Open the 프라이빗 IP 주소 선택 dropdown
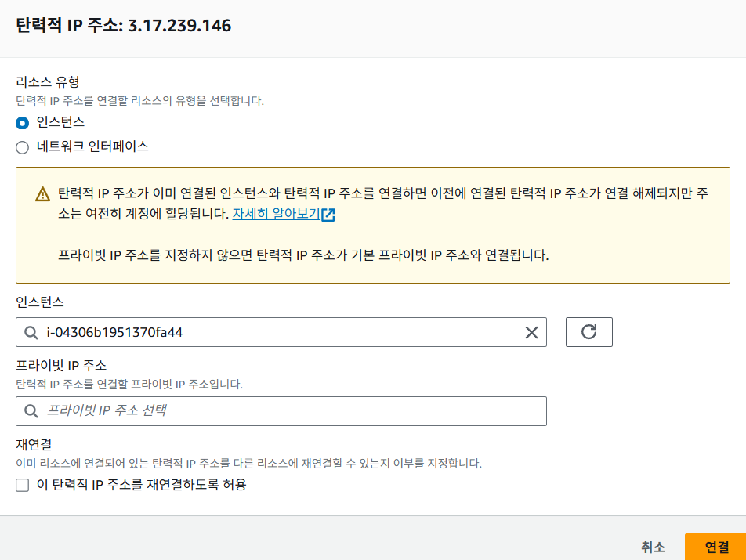 (x=290, y=410)
